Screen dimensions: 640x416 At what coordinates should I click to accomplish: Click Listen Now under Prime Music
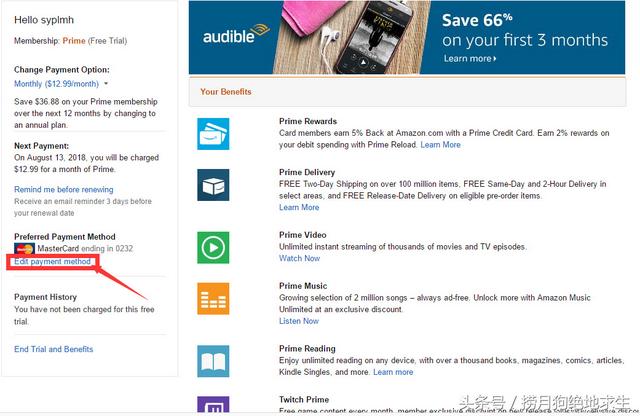(299, 321)
